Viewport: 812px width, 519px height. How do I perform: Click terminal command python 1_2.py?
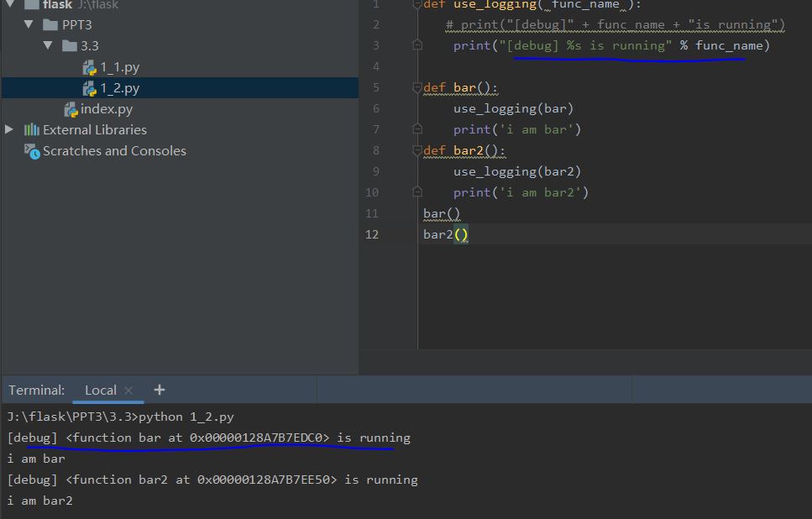click(186, 417)
